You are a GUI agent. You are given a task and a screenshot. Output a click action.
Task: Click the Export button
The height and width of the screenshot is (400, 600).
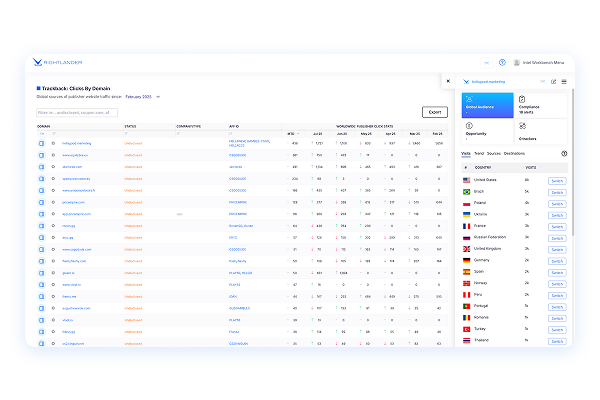click(x=435, y=112)
